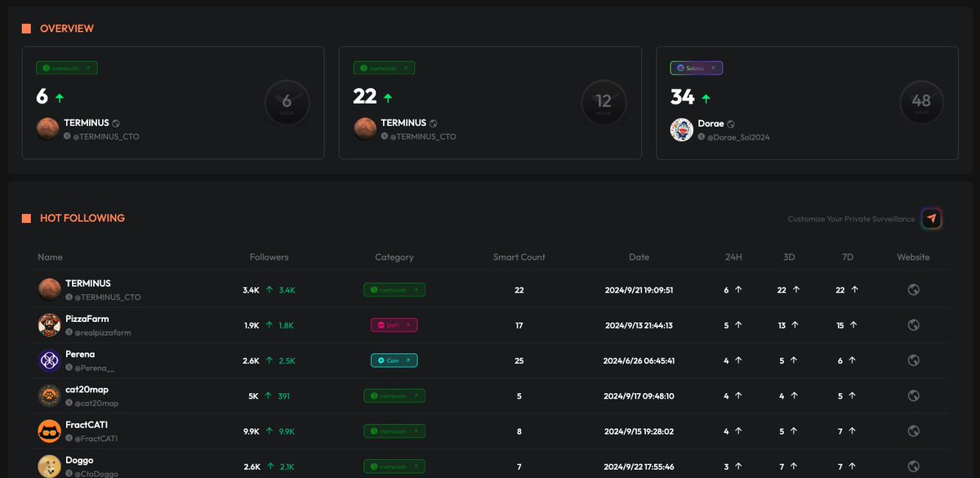The image size is (980, 478).
Task: Click Coin category tag in Perena row
Action: [394, 360]
